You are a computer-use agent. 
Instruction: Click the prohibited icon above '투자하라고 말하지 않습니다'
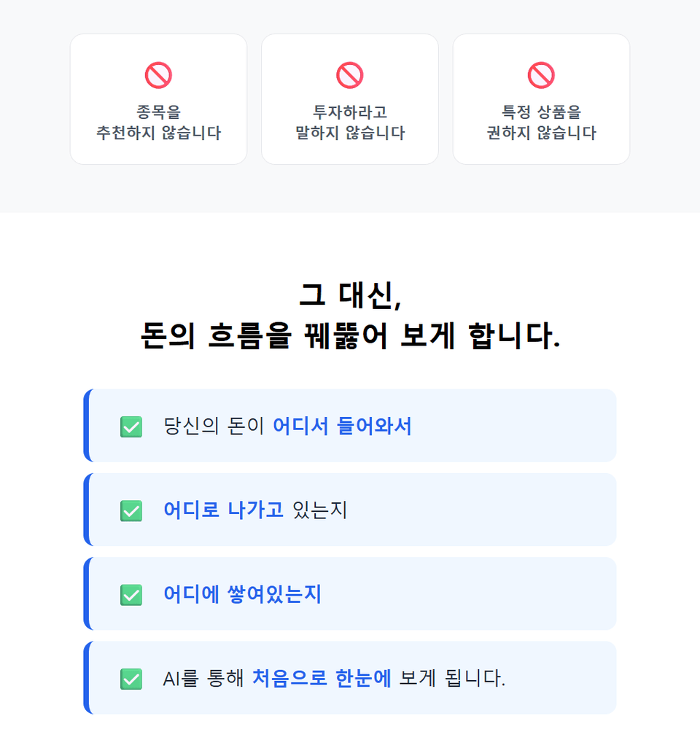(349, 75)
